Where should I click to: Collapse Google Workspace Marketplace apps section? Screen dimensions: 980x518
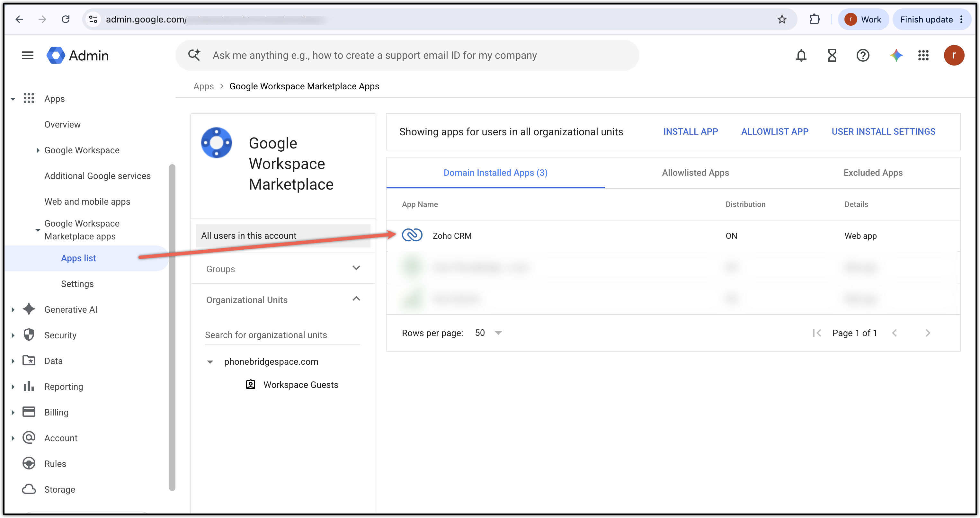click(x=38, y=230)
